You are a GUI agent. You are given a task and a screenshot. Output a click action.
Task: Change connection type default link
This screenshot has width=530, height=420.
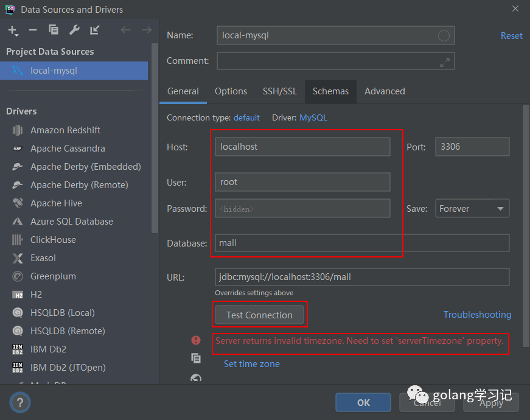pyautogui.click(x=246, y=117)
